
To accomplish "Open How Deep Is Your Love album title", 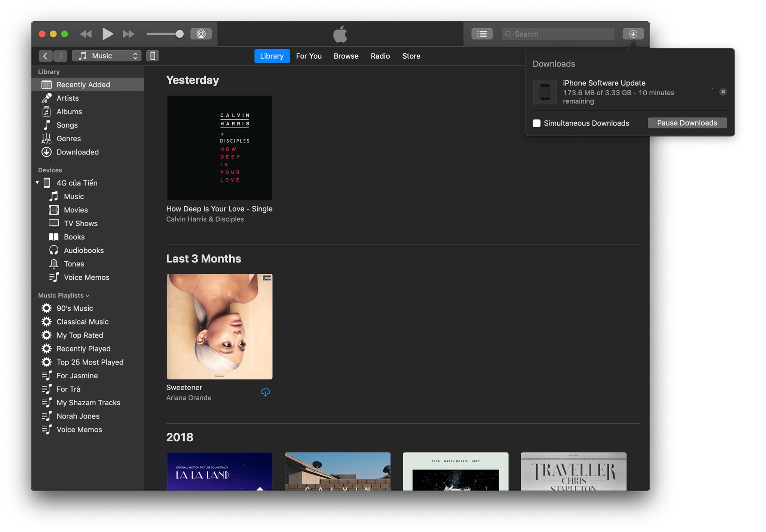I will coord(219,209).
